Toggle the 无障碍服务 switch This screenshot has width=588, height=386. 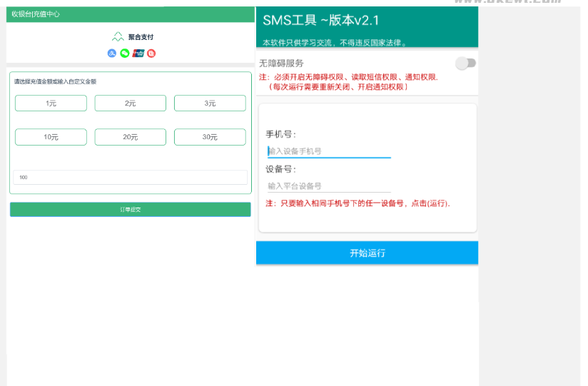[x=466, y=63]
